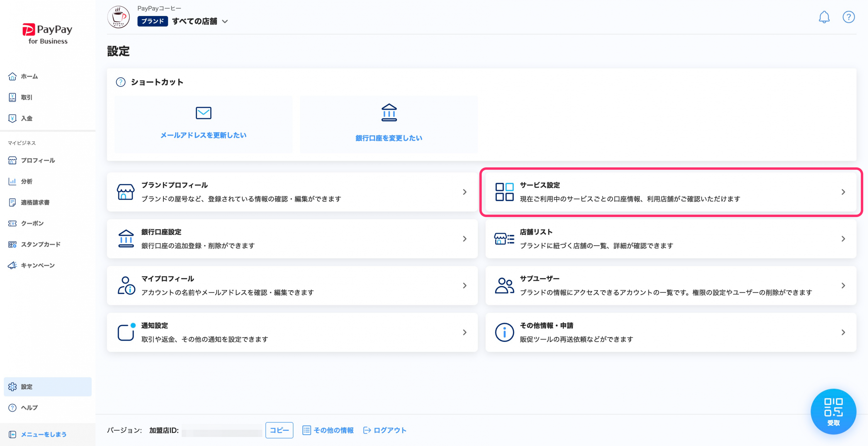Click the question mark icon beside ショートカット
868x446 pixels.
pyautogui.click(x=121, y=82)
